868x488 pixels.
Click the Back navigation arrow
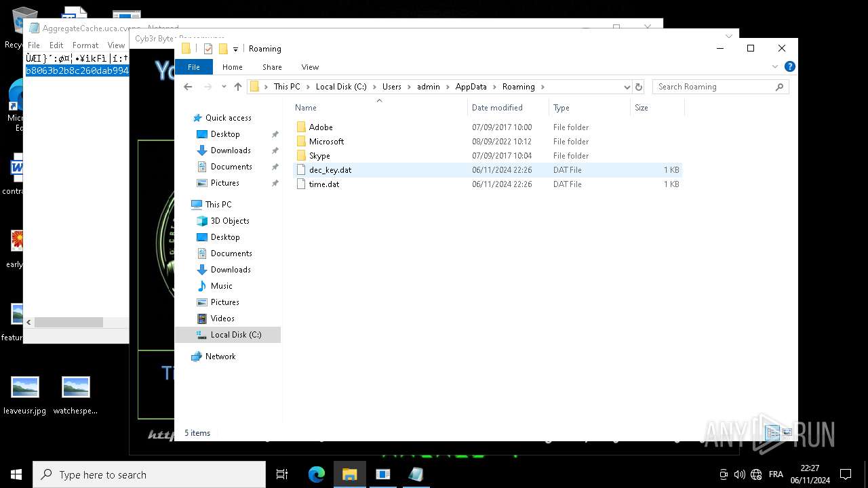point(189,87)
